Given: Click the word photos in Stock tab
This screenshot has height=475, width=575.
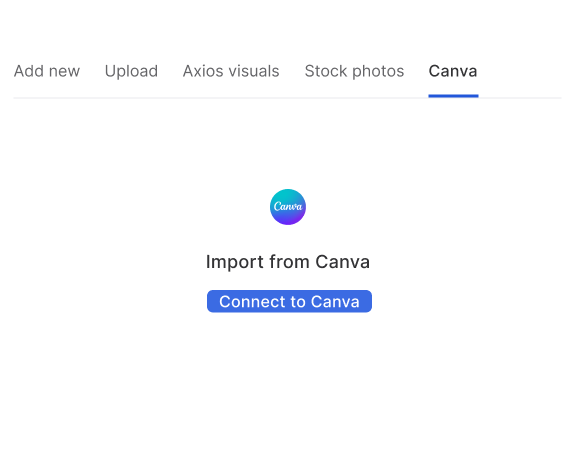Looking at the screenshot, I should [x=378, y=72].
